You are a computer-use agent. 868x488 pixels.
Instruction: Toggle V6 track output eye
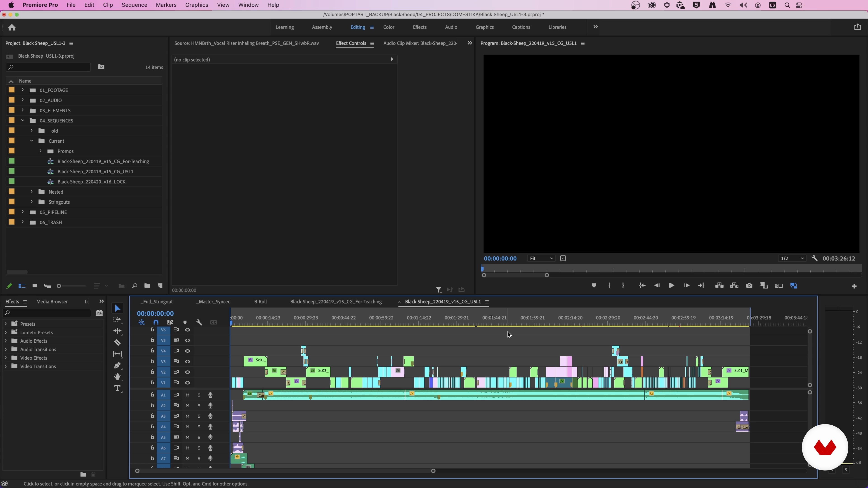click(188, 330)
